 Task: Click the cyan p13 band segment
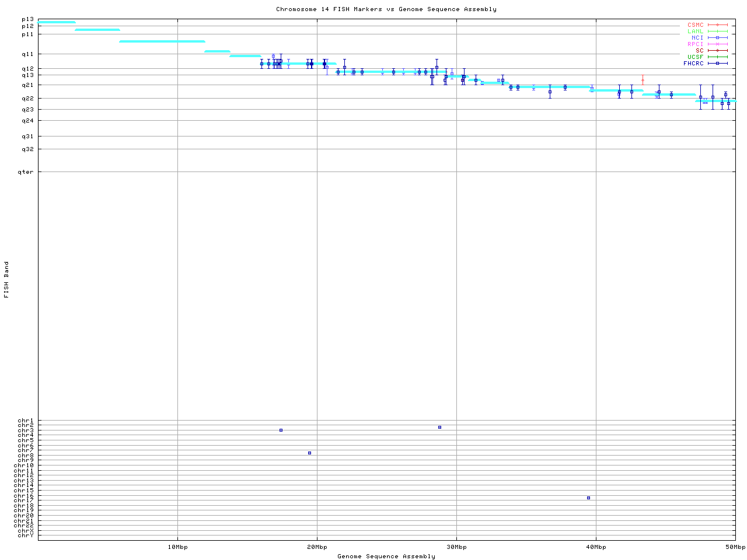[57, 22]
